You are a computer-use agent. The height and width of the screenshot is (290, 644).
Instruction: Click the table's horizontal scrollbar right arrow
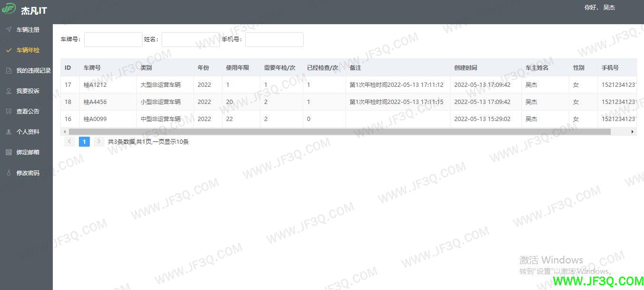(633, 131)
